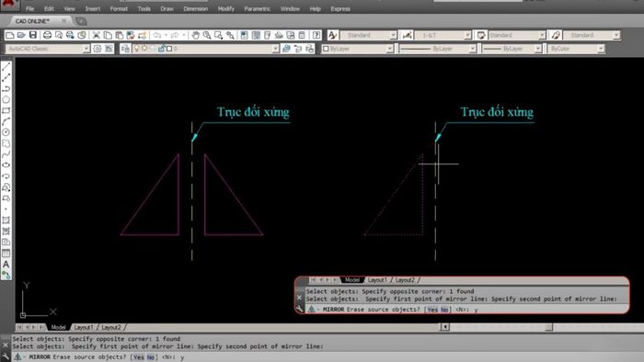The image size is (644, 362).
Task: Click the Save icon
Action: click(x=33, y=35)
